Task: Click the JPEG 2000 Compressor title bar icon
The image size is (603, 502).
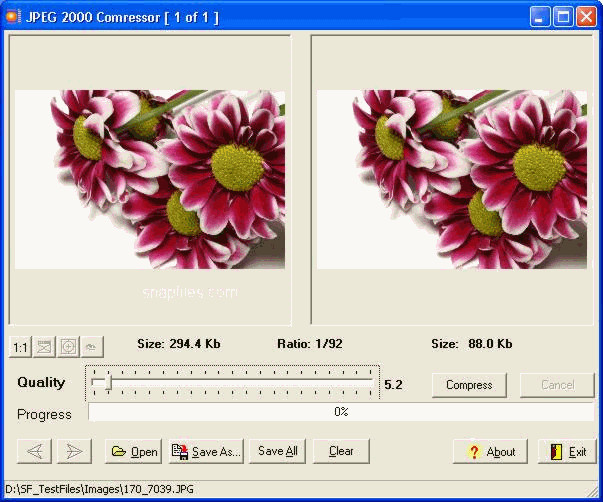Action: (x=13, y=17)
